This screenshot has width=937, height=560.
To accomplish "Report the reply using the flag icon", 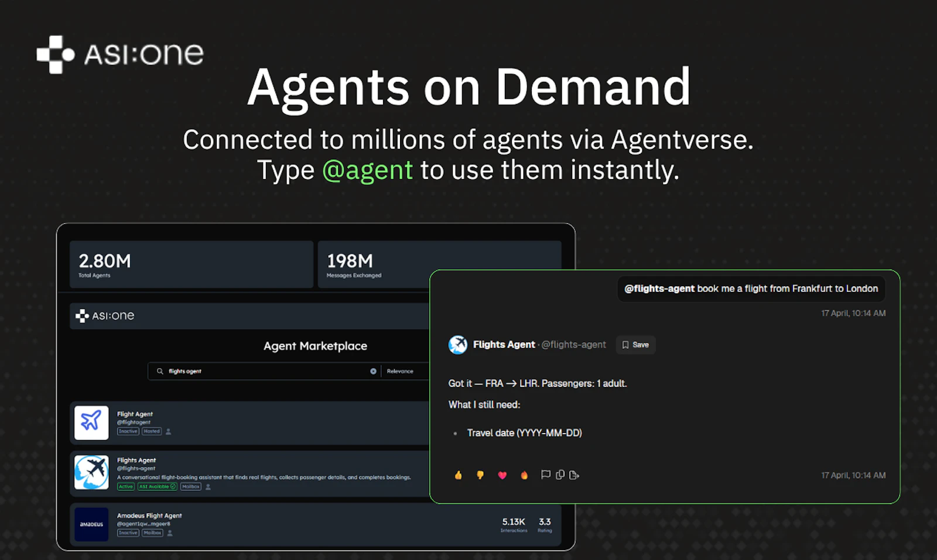I will [546, 475].
